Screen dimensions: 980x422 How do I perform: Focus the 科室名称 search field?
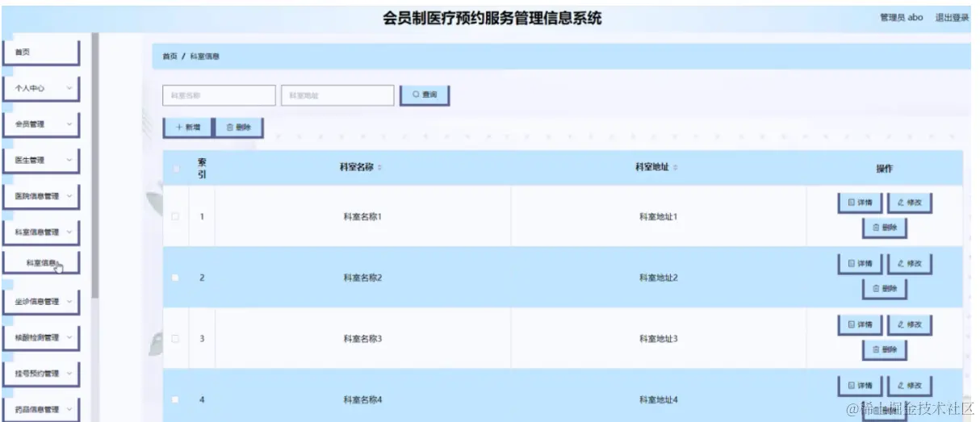pos(219,95)
